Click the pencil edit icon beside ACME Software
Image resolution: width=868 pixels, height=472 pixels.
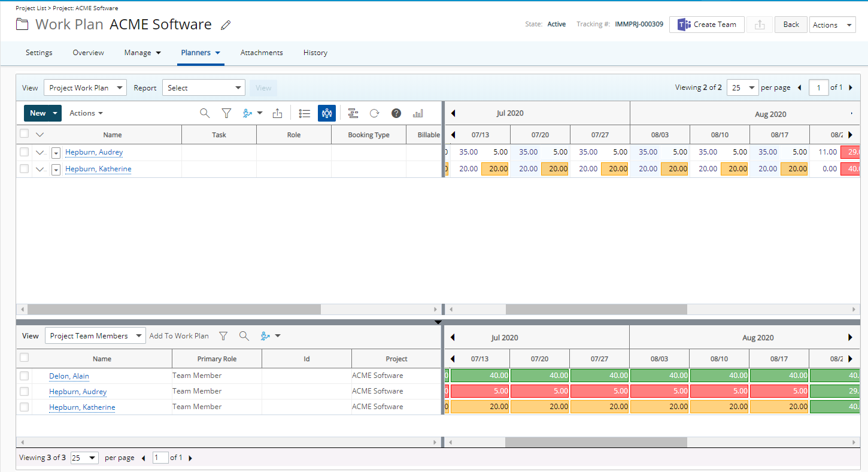(226, 25)
